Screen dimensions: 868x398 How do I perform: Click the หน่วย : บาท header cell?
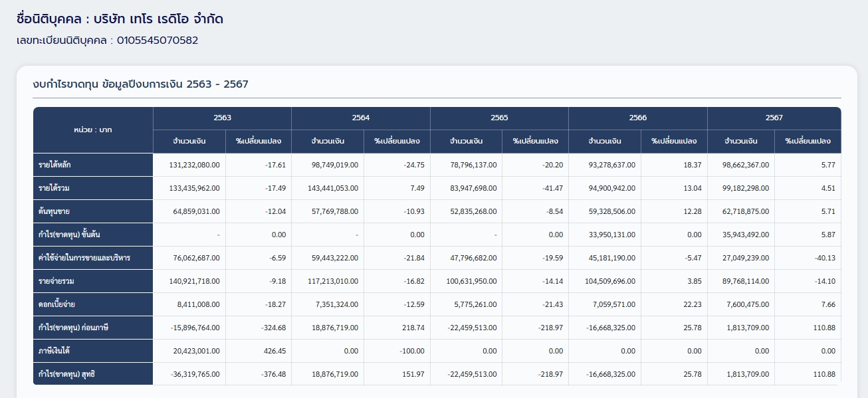click(x=93, y=130)
